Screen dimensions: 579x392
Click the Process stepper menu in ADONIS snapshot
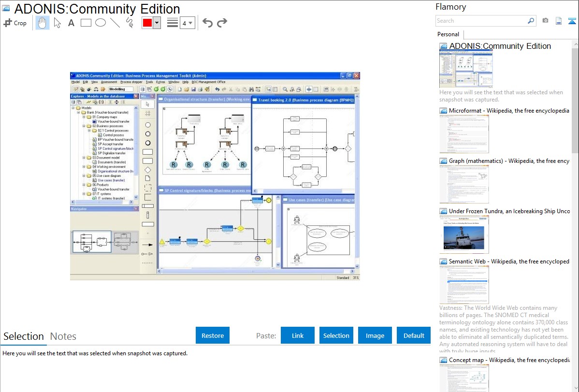click(131, 82)
